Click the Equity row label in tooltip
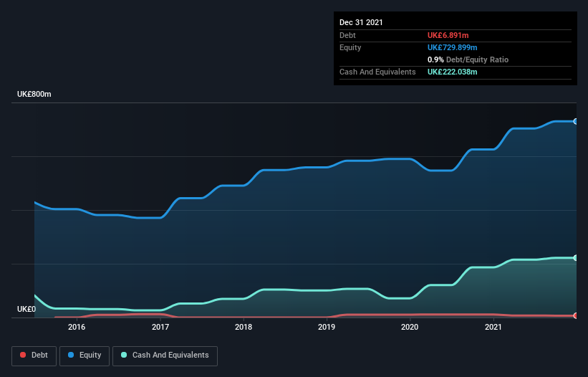588x377 pixels. click(350, 47)
